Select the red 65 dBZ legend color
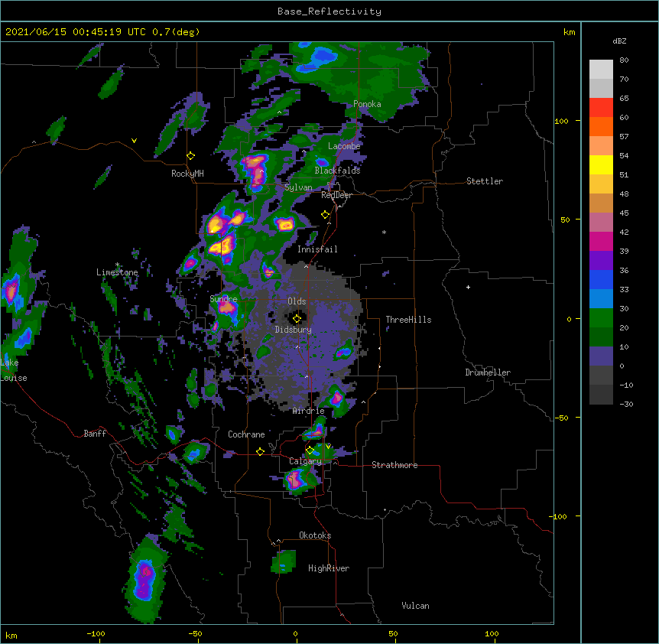This screenshot has width=659, height=644. [x=601, y=108]
